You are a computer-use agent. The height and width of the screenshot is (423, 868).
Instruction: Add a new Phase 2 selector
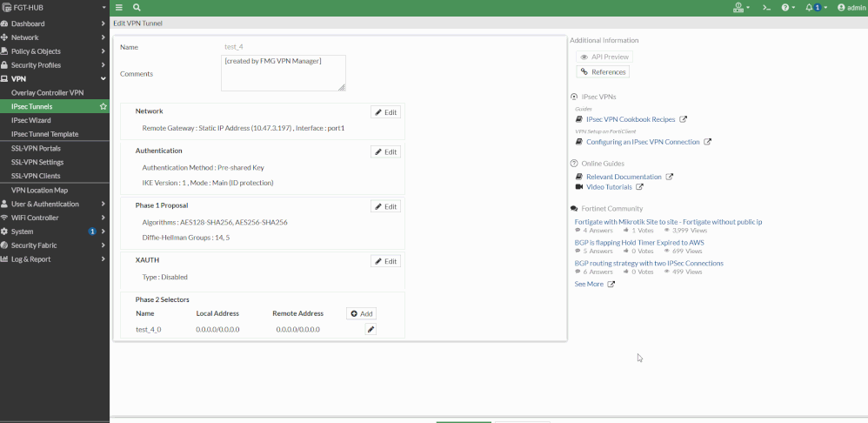click(x=362, y=313)
